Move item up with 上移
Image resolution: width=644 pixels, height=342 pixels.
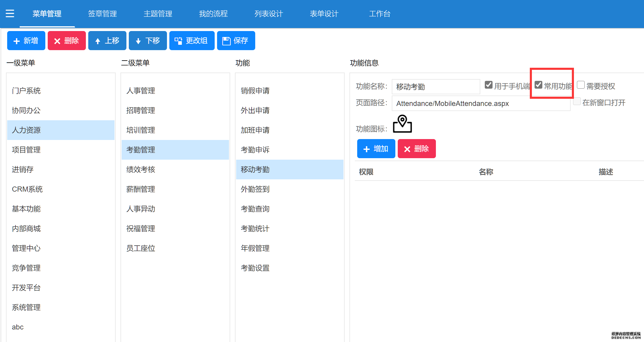(x=107, y=41)
